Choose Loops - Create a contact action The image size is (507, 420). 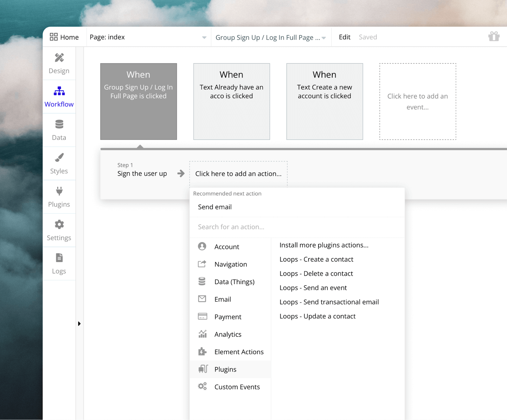pos(316,259)
